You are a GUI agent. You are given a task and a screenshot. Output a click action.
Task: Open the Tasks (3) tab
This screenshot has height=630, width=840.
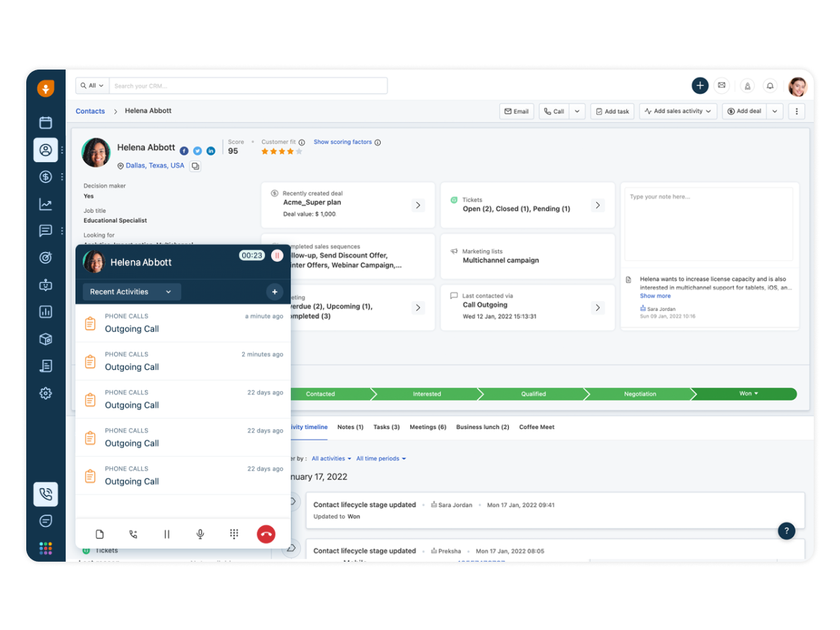[x=387, y=427]
